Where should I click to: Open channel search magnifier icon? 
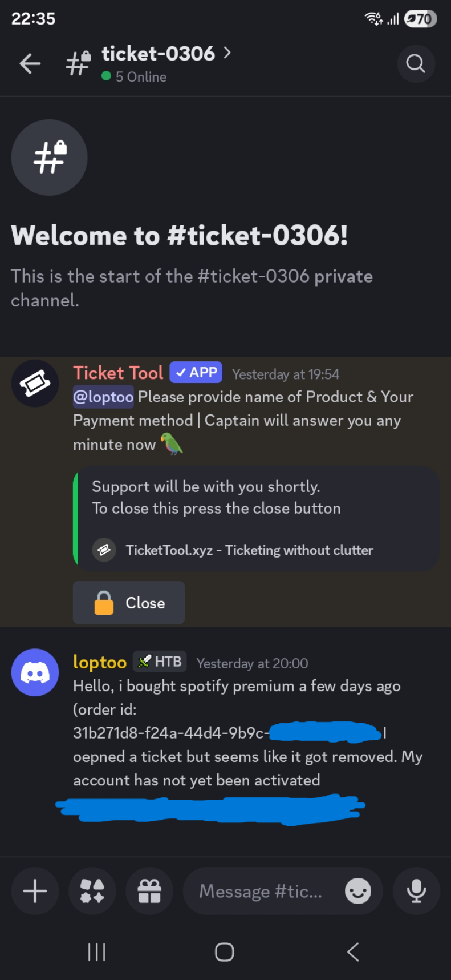[416, 64]
